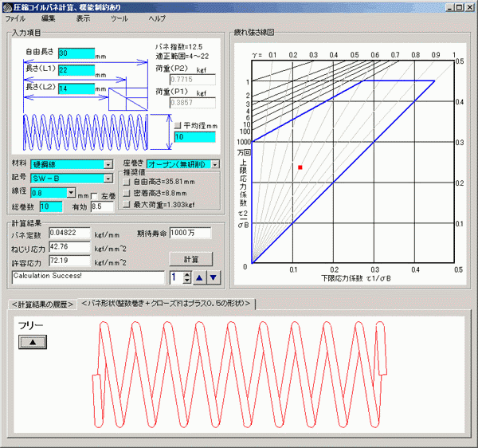
Task: Toggle the 左巻 checkbox
Action: click(x=94, y=195)
